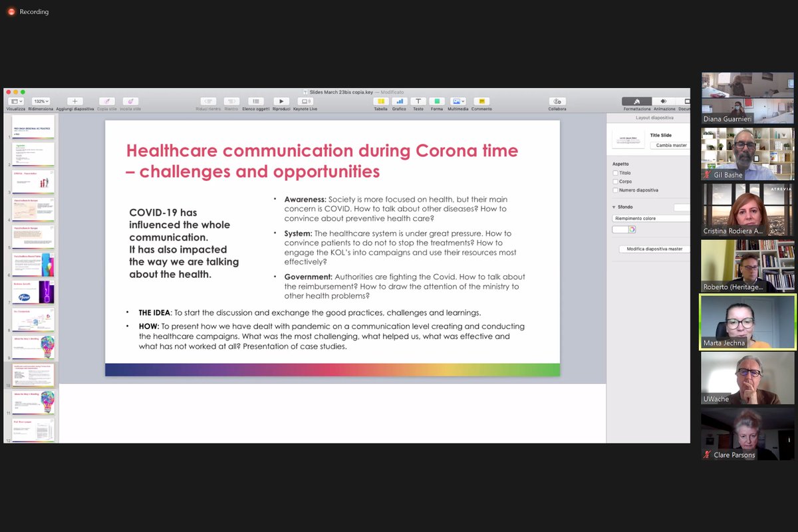The image size is (798, 532).
Task: Enable the Titolo checkbox
Action: point(616,173)
